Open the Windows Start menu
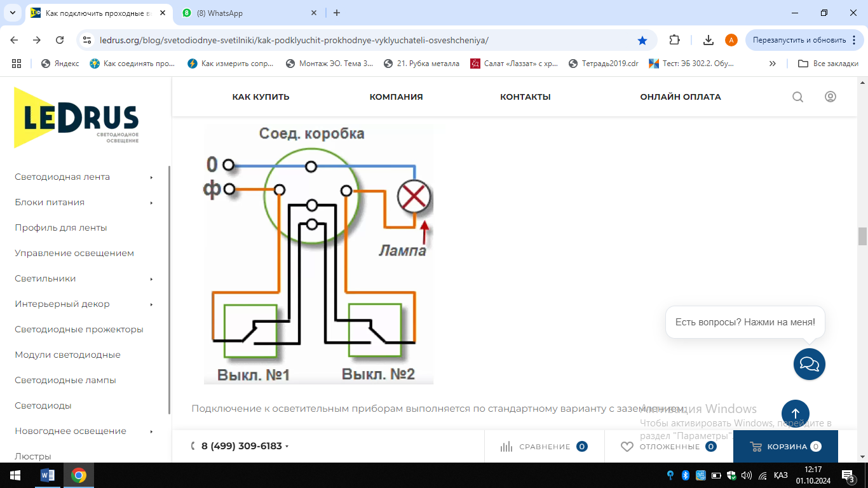The height and width of the screenshot is (488, 868). tap(15, 475)
